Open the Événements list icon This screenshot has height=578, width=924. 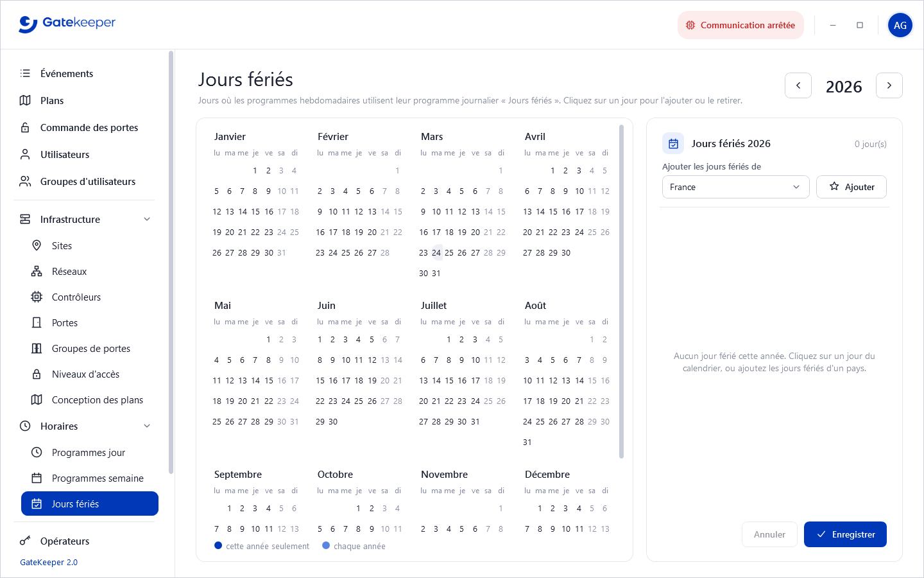point(25,73)
